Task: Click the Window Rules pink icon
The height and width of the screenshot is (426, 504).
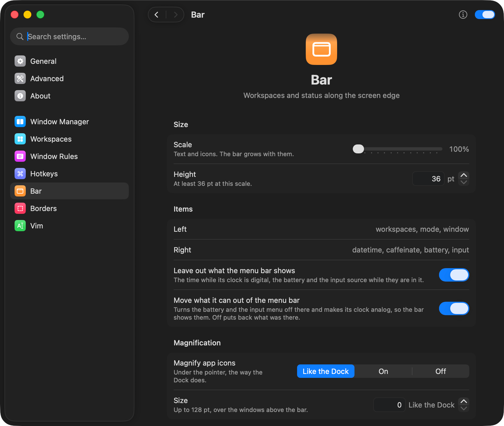Action: tap(20, 156)
